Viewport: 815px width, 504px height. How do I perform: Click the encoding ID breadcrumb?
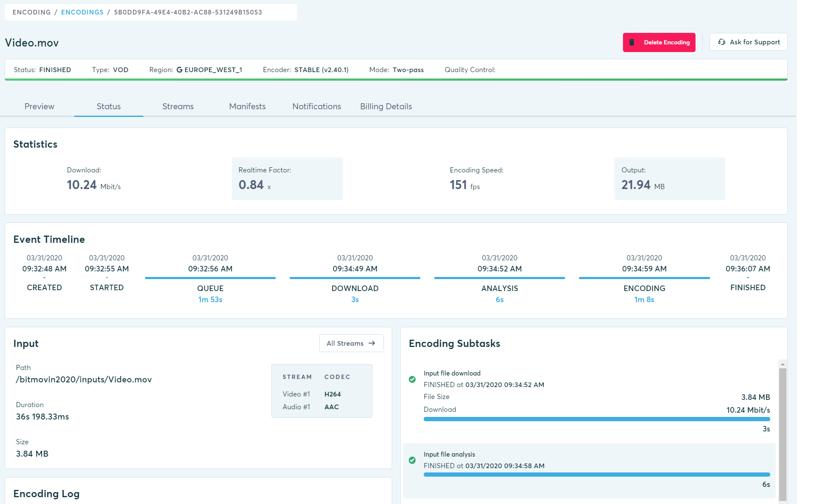click(x=188, y=12)
